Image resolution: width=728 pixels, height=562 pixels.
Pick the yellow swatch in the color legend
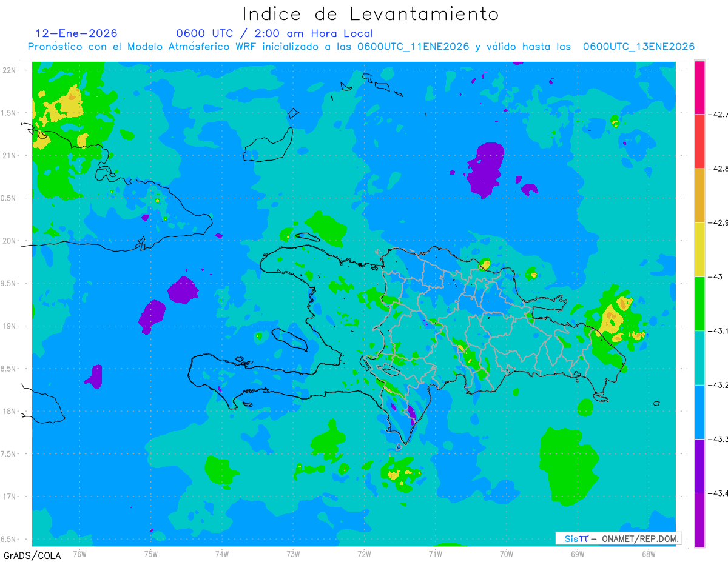(700, 249)
